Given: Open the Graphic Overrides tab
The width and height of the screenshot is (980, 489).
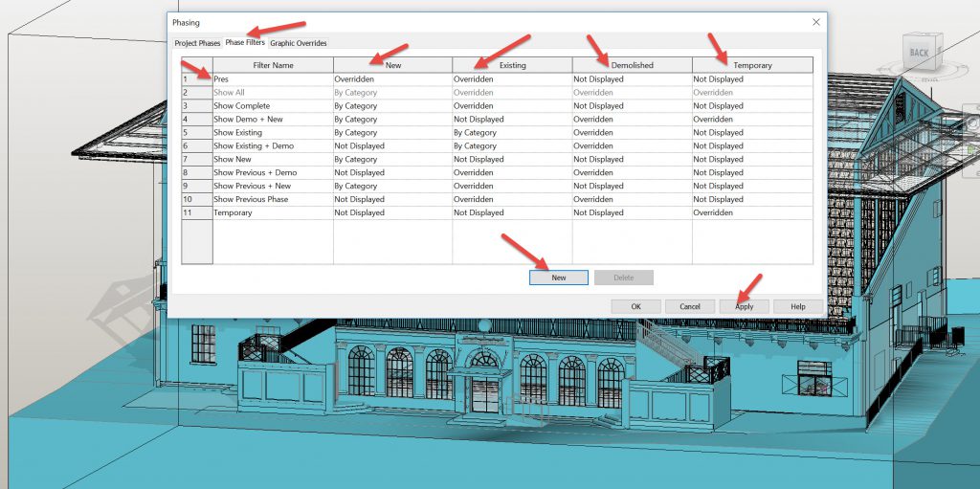Looking at the screenshot, I should (299, 43).
